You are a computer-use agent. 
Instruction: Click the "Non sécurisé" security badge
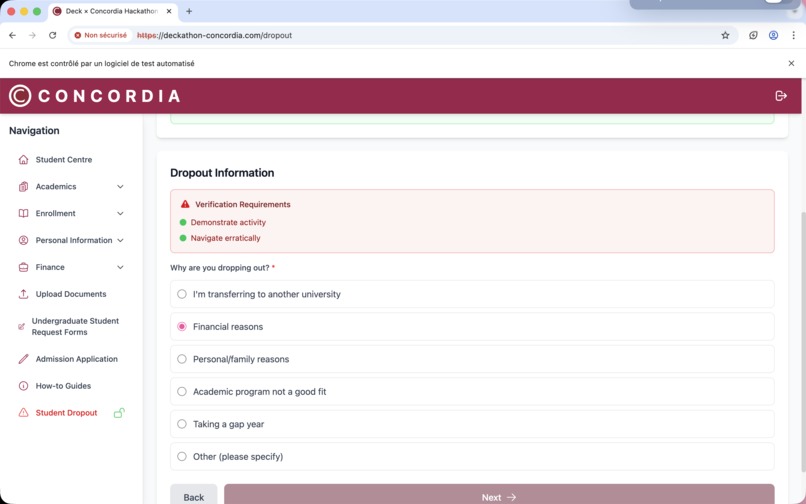(101, 35)
